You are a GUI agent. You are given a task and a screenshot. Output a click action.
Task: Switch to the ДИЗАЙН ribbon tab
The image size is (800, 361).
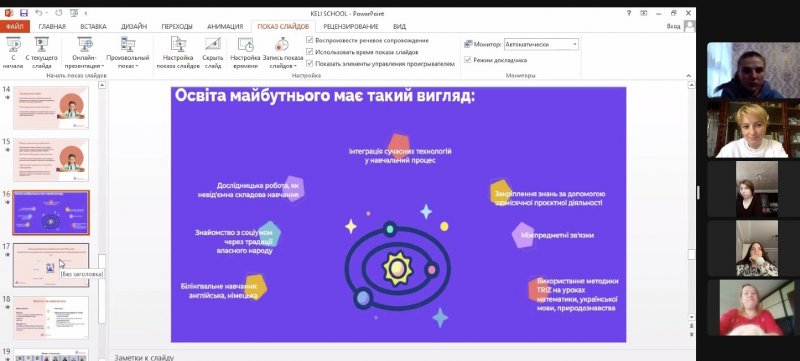pyautogui.click(x=134, y=27)
